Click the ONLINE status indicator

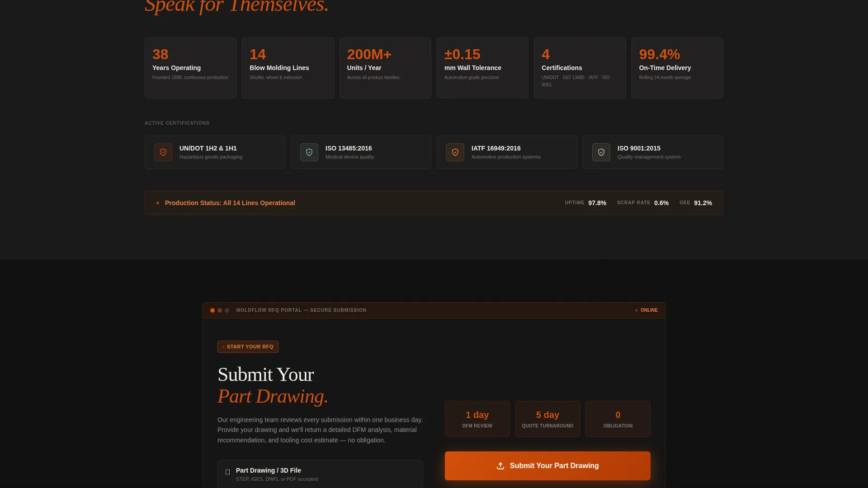[x=646, y=310]
